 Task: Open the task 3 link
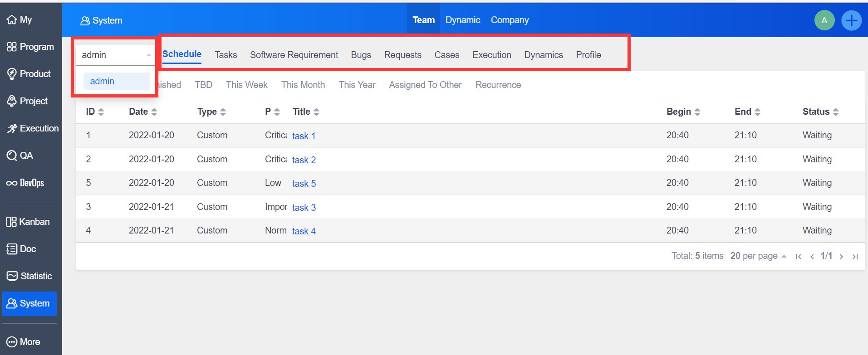point(304,208)
